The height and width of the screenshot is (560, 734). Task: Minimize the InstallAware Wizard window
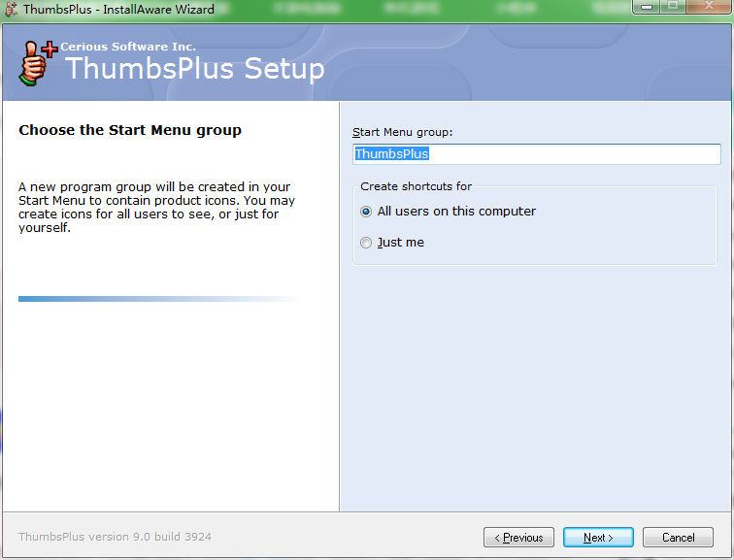pyautogui.click(x=647, y=7)
